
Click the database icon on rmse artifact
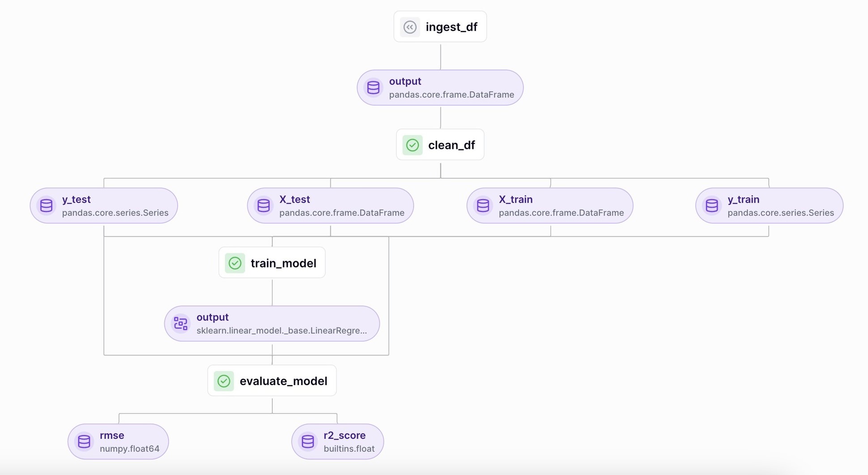[84, 441]
